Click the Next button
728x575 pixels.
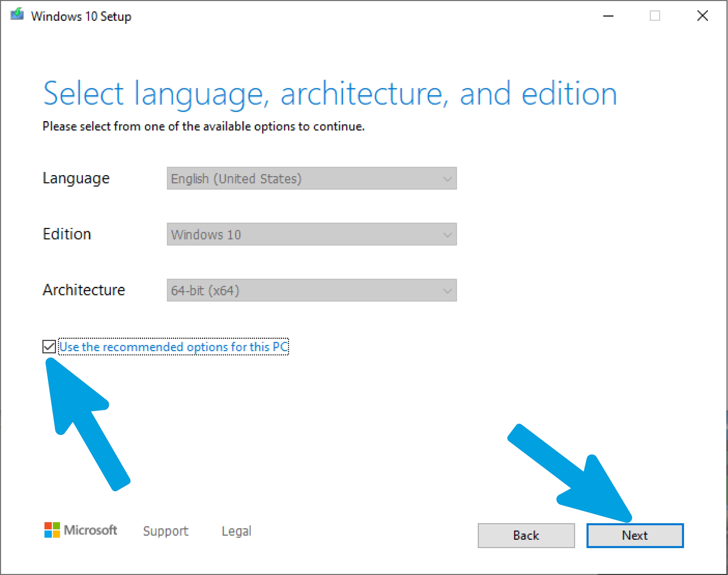[635, 536]
